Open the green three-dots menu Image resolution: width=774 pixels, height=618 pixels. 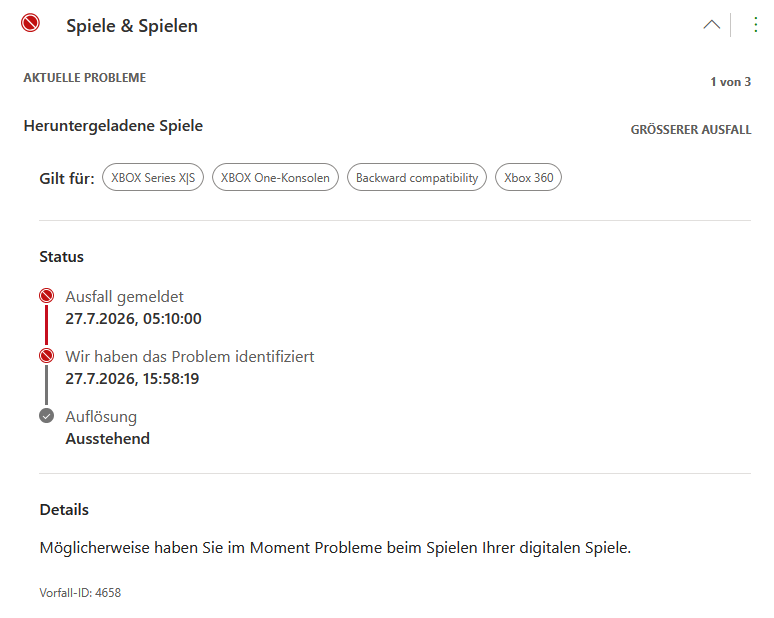click(756, 25)
